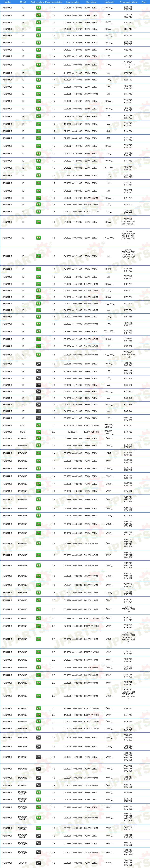Image resolution: width=150 pixels, height=868 pixels.
Task: Click the Lata produkcji column header
Action: click(x=73, y=2)
